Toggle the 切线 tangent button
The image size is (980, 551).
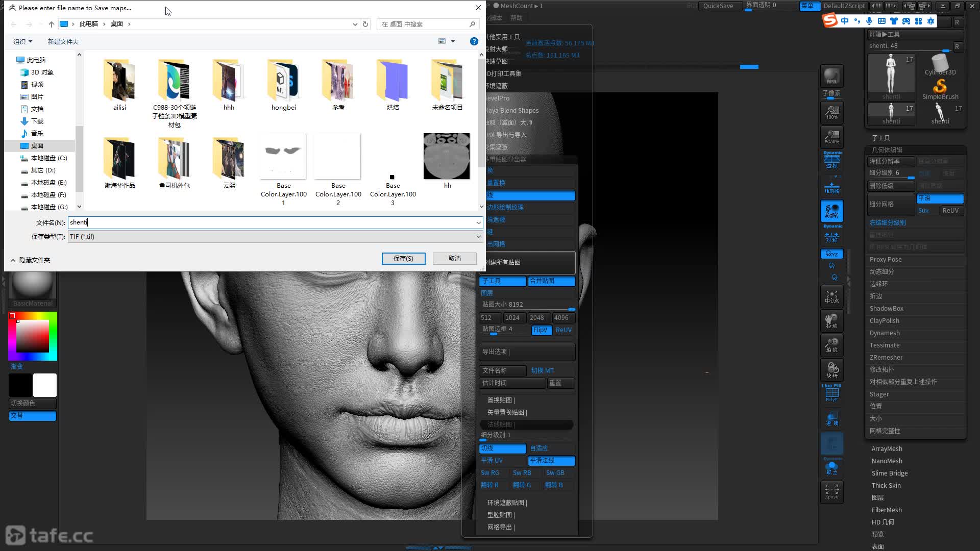[x=503, y=448]
